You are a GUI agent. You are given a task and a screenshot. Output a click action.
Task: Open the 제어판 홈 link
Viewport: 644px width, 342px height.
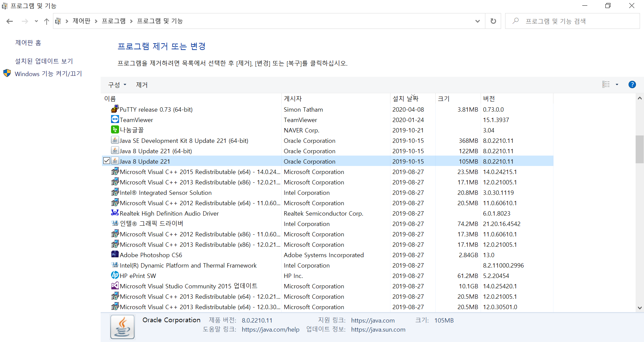tap(28, 43)
